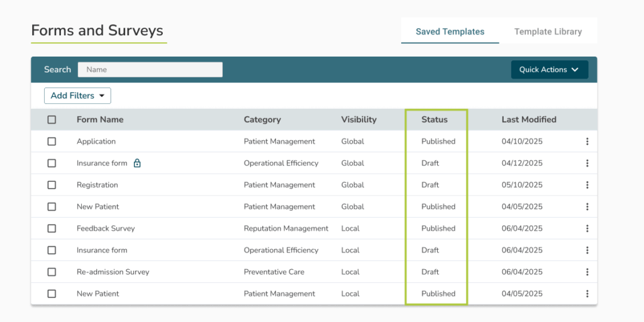Open the Registration form name link

pos(97,185)
